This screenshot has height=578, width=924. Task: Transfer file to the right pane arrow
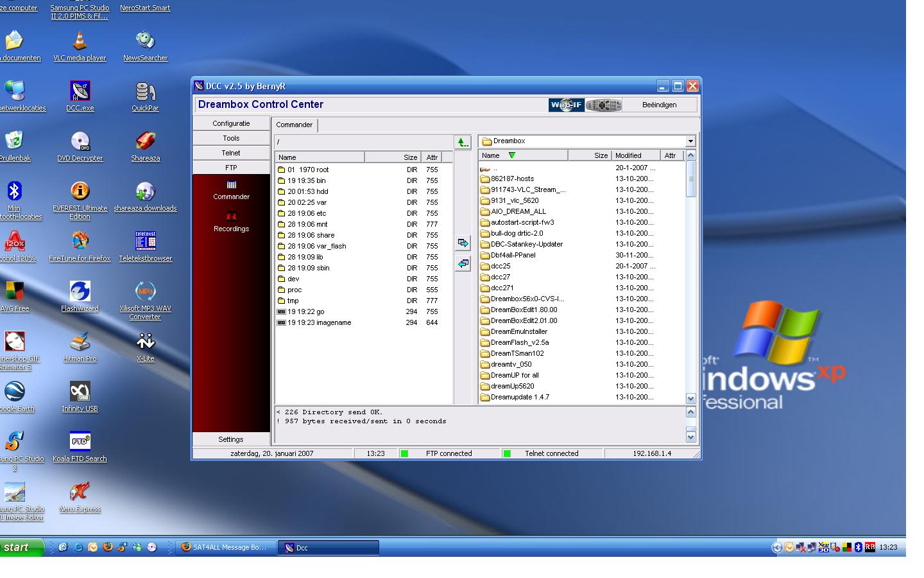point(463,243)
